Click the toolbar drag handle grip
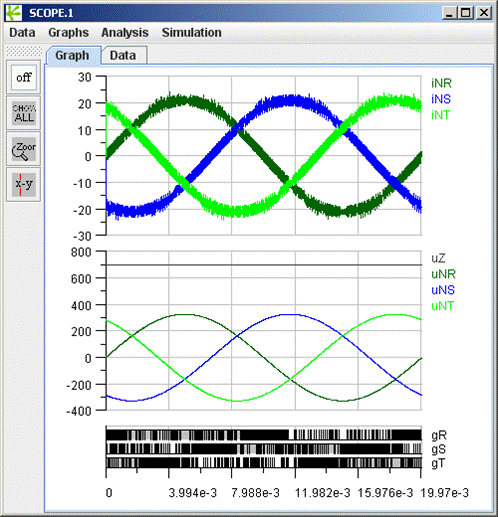 pos(24,51)
